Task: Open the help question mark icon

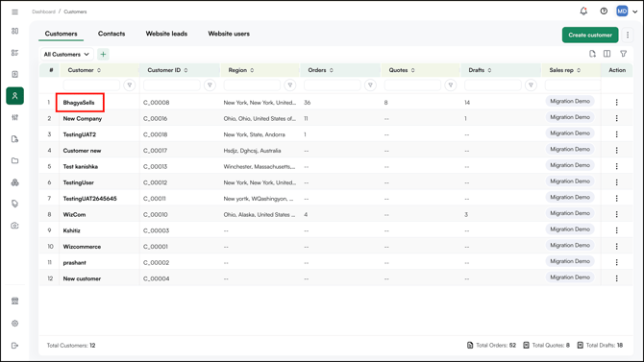Action: (604, 12)
